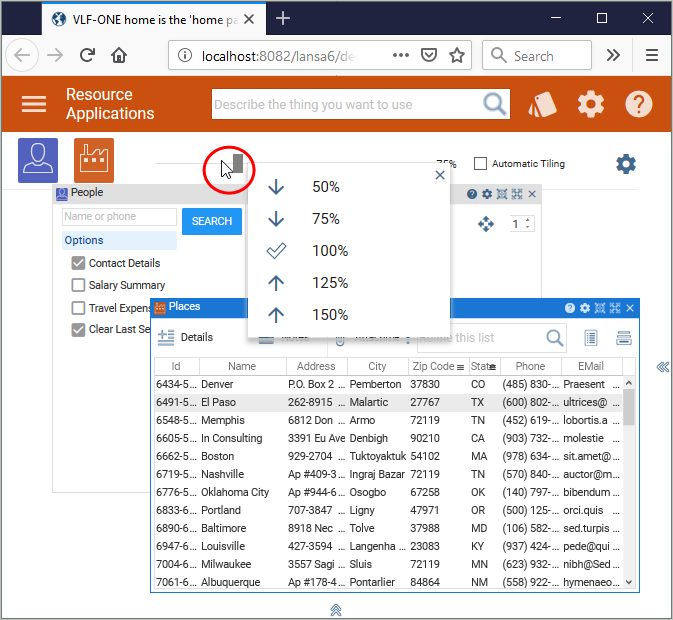Viewport: 673px width, 620px height.
Task: Sort by the Id column header
Action: pos(176,366)
